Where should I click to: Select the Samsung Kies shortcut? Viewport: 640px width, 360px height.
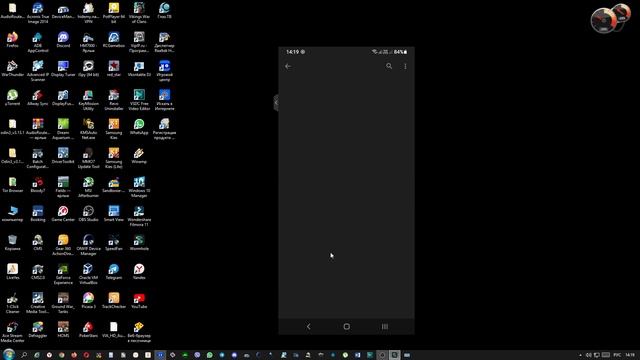click(114, 129)
